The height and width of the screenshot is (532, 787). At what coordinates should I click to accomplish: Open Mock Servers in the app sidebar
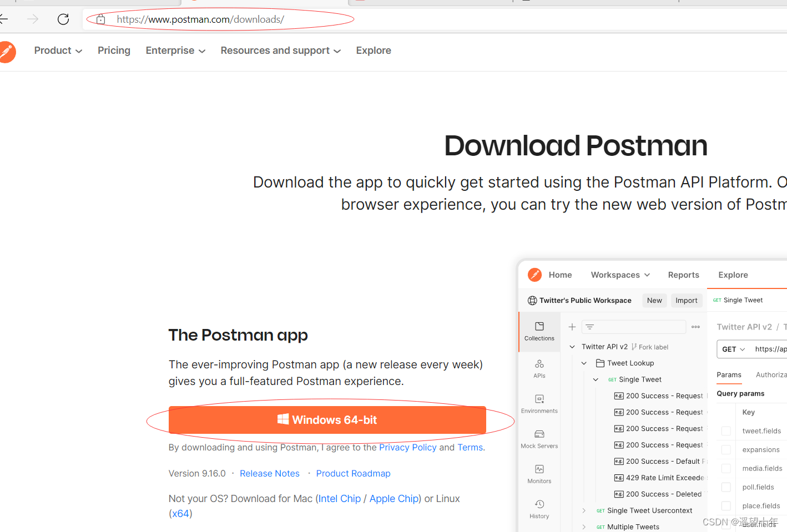pyautogui.click(x=539, y=439)
